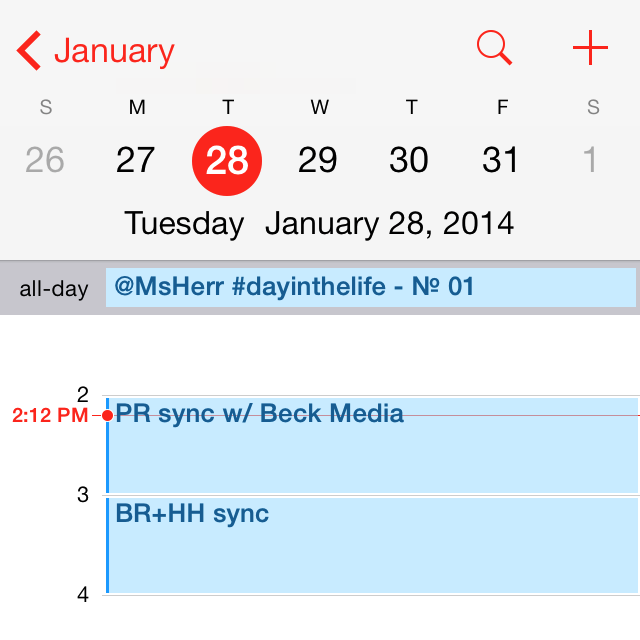
Task: Open PR sync w/ Beck Media event
Action: coord(370,445)
